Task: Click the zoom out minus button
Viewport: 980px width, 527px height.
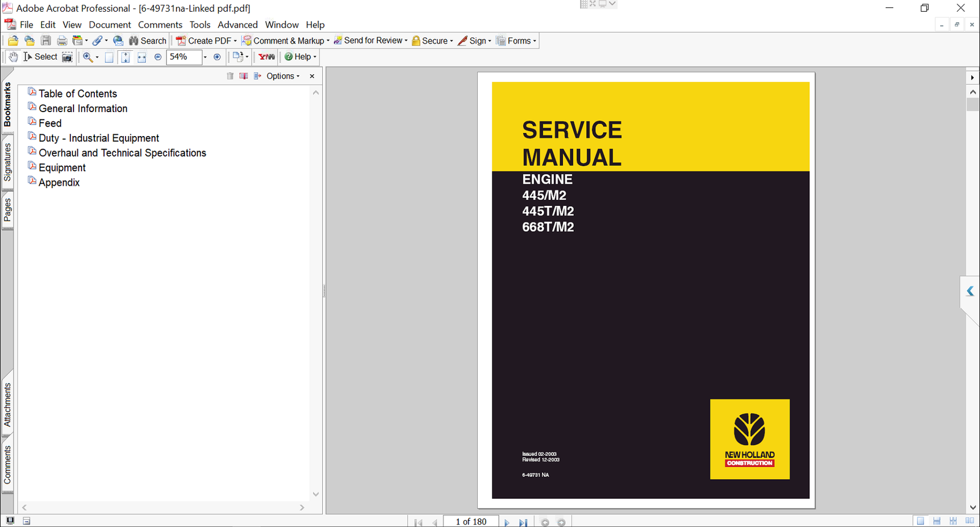Action: click(x=158, y=57)
